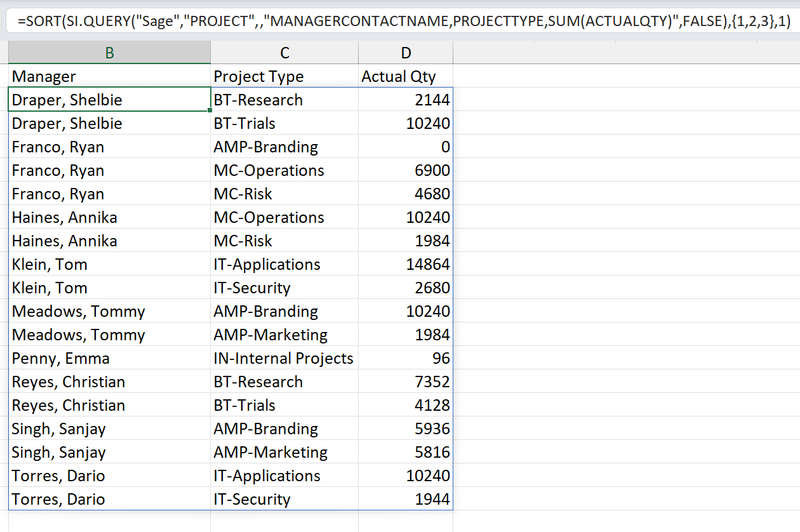Screen dimensions: 800x532
Task: Click MC-Operations cell in Franco, Ryan row
Action: (x=284, y=170)
